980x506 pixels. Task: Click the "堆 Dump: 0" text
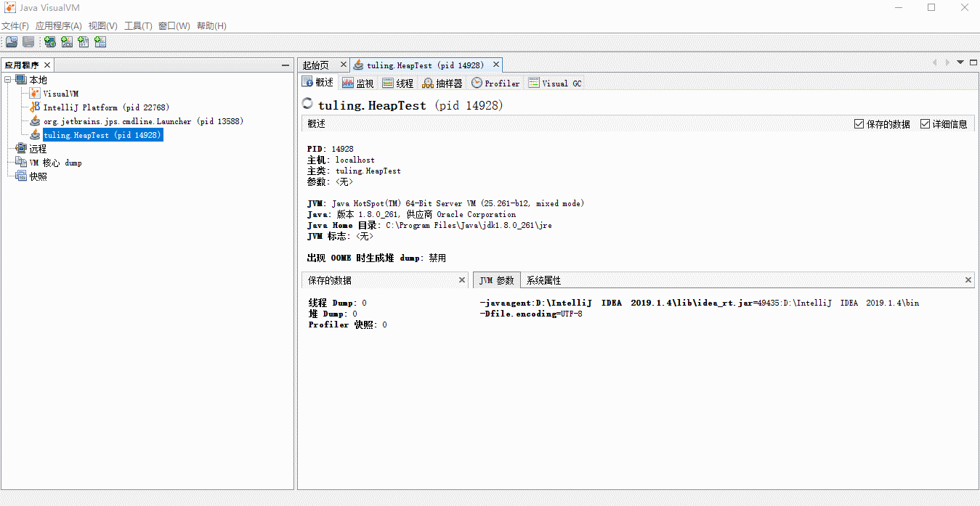(x=333, y=314)
